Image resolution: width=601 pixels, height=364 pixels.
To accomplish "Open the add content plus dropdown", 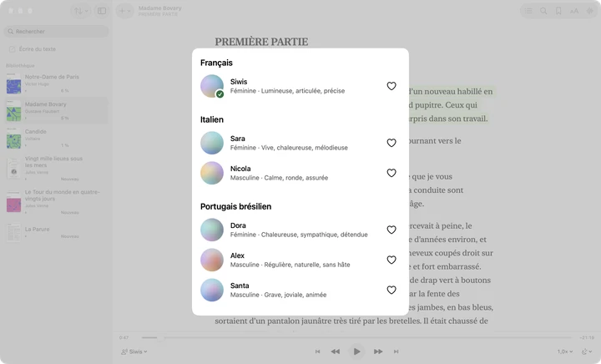I will click(x=124, y=11).
